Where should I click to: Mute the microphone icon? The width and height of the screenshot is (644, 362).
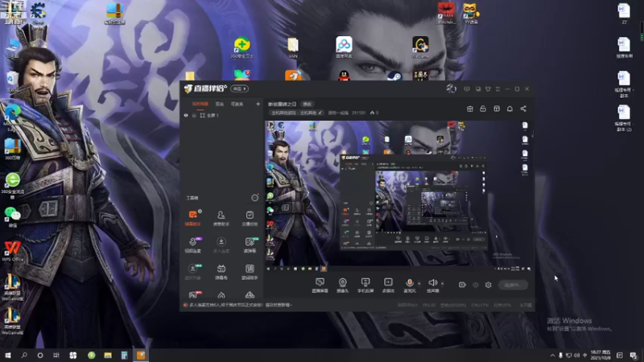(409, 282)
